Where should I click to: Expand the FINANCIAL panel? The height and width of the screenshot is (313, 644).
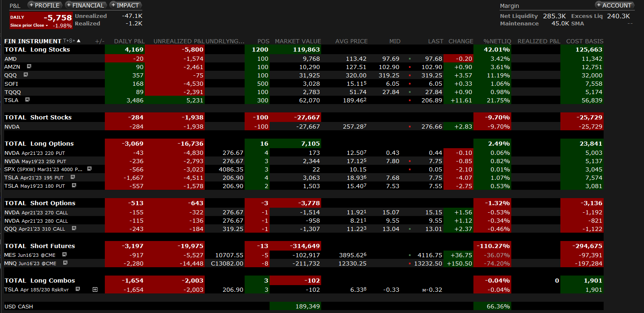[86, 5]
